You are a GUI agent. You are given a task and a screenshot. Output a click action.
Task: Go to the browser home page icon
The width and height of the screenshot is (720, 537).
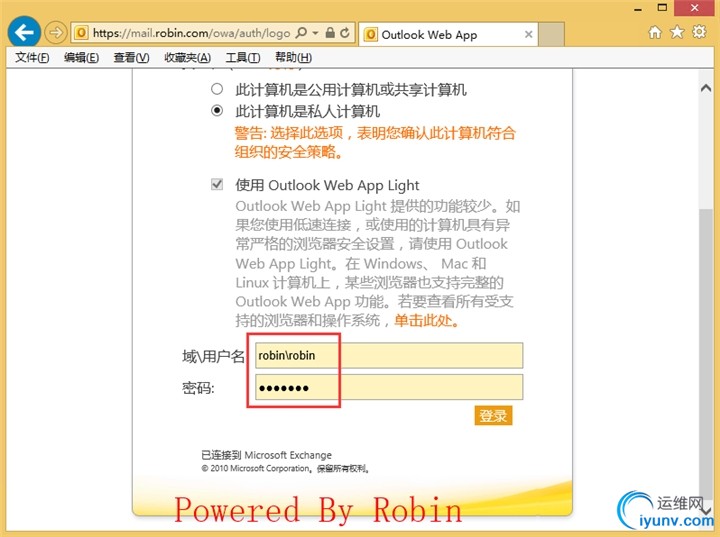pyautogui.click(x=655, y=32)
